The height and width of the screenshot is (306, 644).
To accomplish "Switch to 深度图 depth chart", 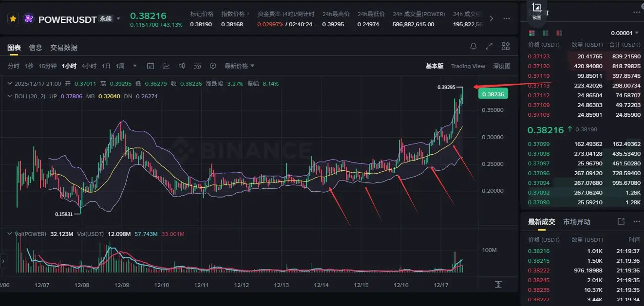I will tap(502, 66).
